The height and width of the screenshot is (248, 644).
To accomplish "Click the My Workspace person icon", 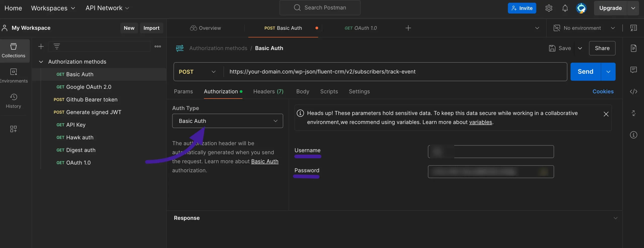I will (x=5, y=28).
